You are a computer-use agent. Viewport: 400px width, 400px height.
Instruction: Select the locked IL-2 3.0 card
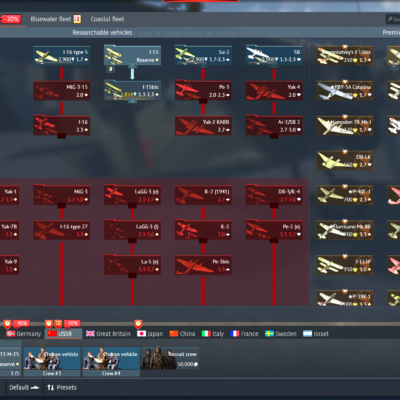coord(203,230)
